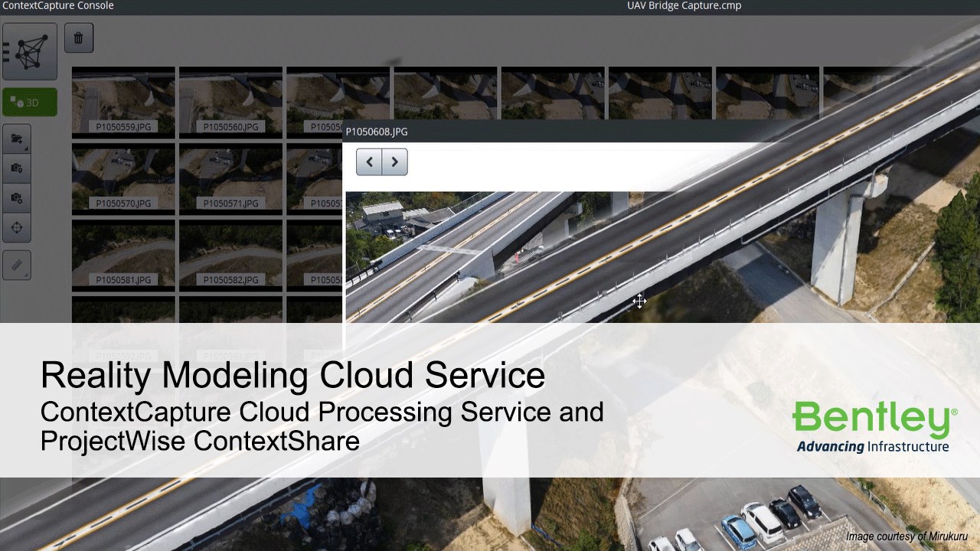This screenshot has width=980, height=551.
Task: Click the P1050608.JPG viewer title
Action: 377,132
